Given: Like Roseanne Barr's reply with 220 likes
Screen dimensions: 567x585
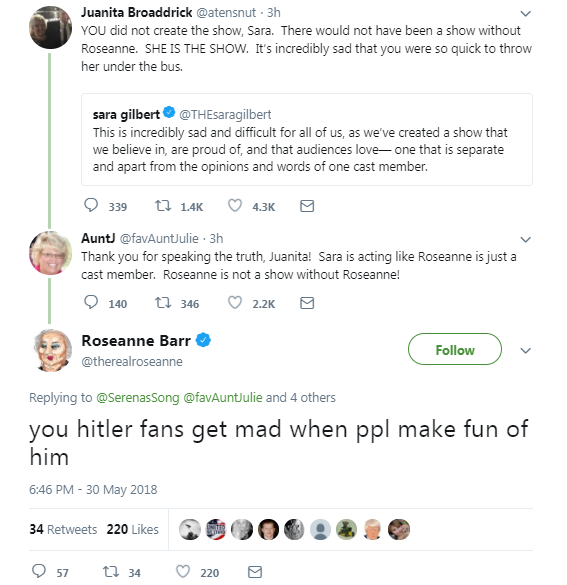Looking at the screenshot, I should (x=183, y=572).
